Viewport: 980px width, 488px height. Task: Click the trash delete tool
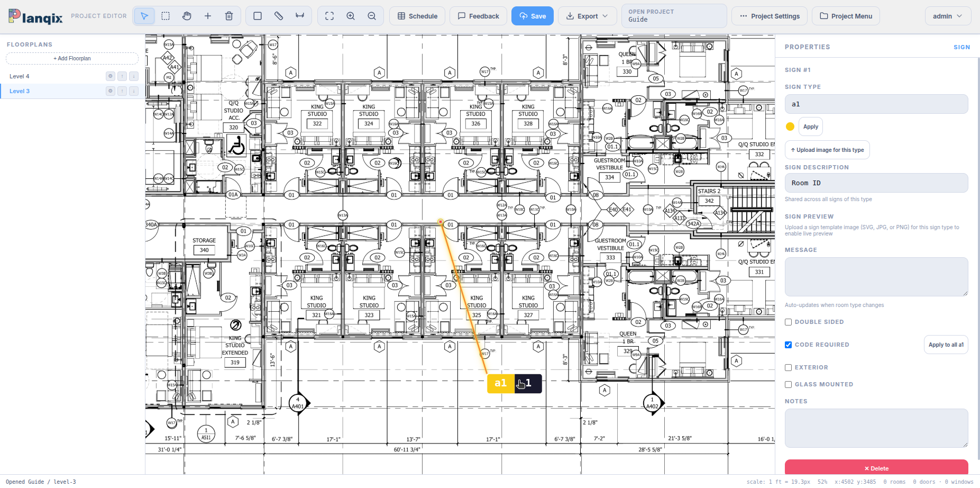(x=229, y=16)
